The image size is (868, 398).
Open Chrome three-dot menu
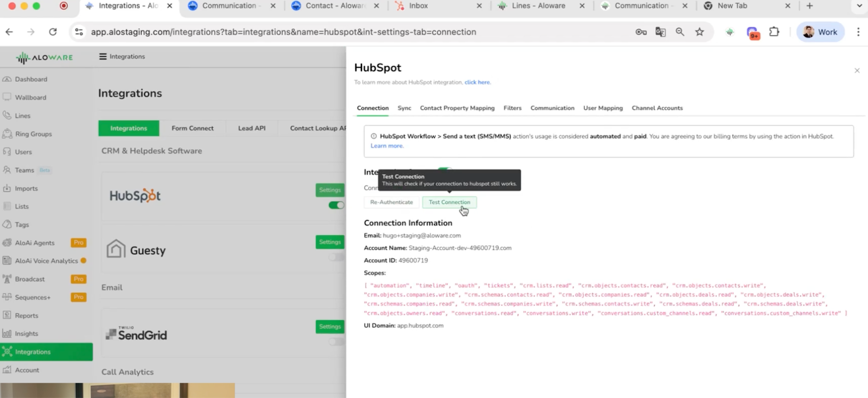[x=858, y=32]
